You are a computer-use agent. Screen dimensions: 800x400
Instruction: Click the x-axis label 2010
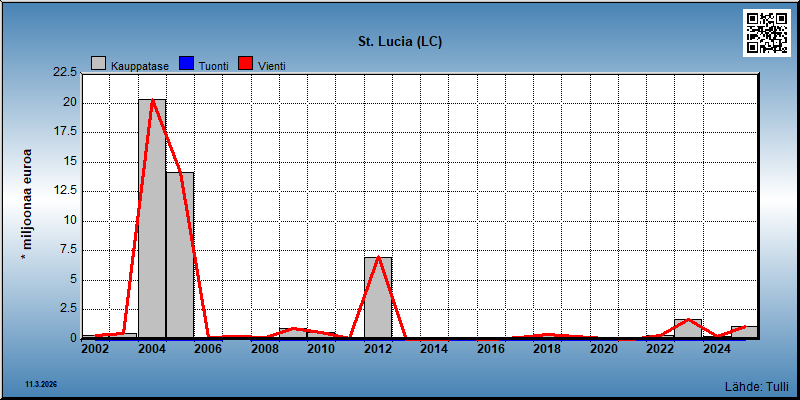coord(321,349)
